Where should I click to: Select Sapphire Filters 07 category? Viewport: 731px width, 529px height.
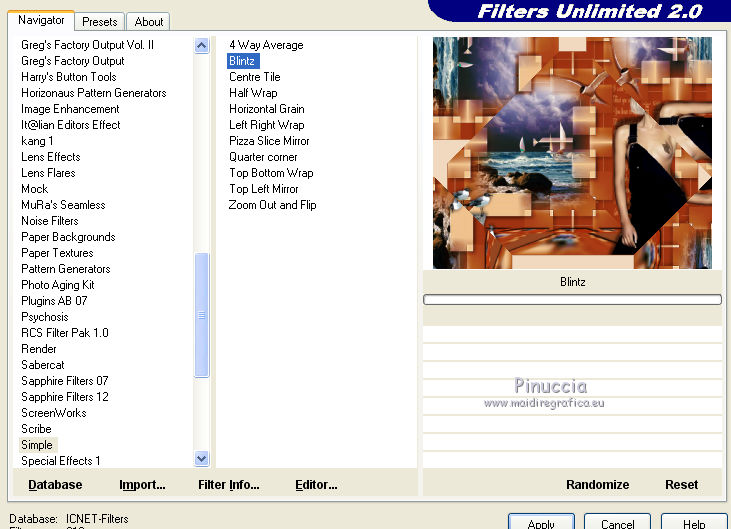[64, 381]
